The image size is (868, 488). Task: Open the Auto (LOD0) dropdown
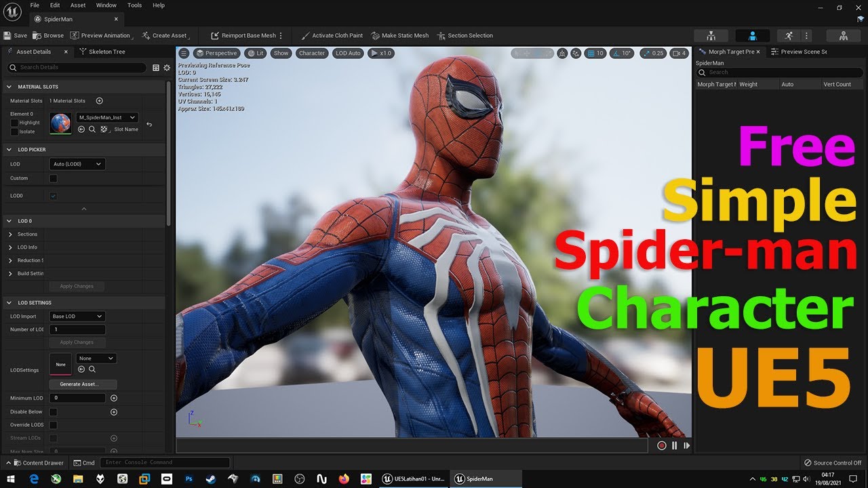click(x=77, y=164)
